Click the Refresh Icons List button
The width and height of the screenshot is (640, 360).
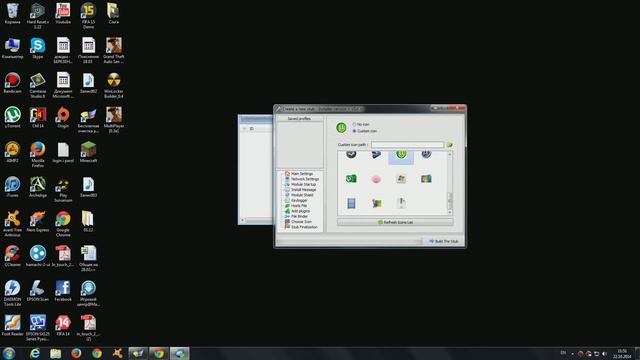click(x=395, y=222)
